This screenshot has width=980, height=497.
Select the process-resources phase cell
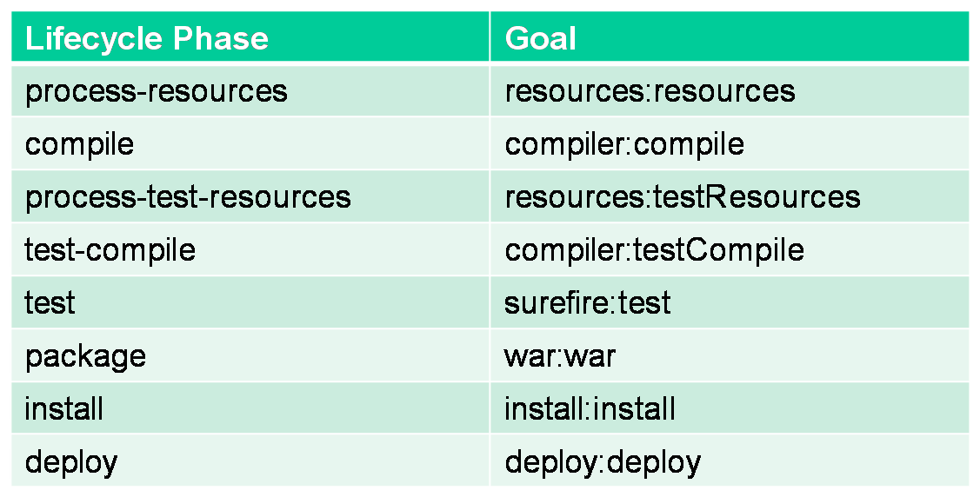[157, 90]
